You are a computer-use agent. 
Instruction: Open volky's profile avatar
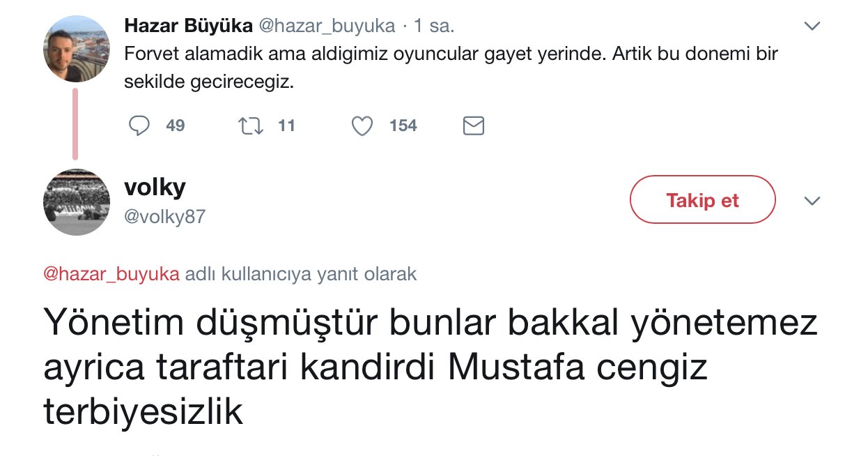[77, 202]
